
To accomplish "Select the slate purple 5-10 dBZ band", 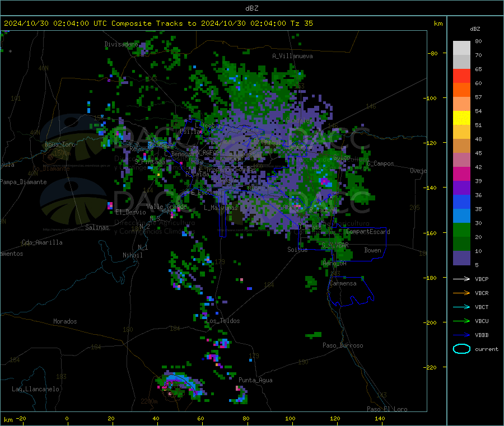I will pyautogui.click(x=461, y=258).
